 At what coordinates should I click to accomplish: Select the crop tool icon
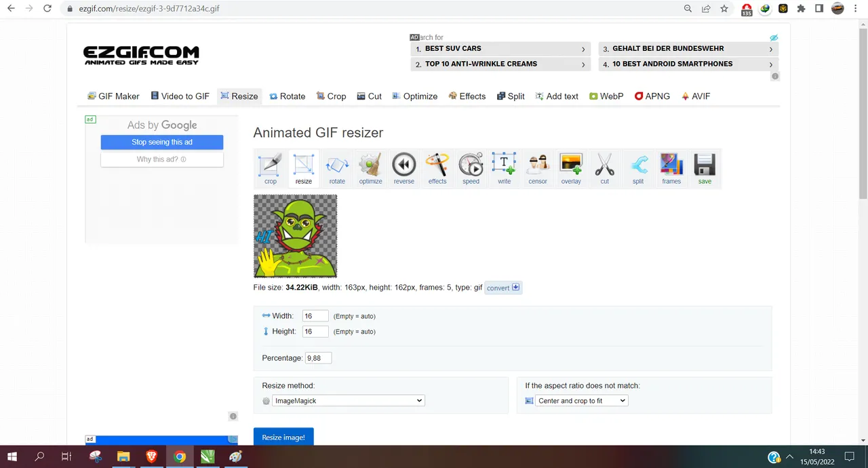[271, 168]
